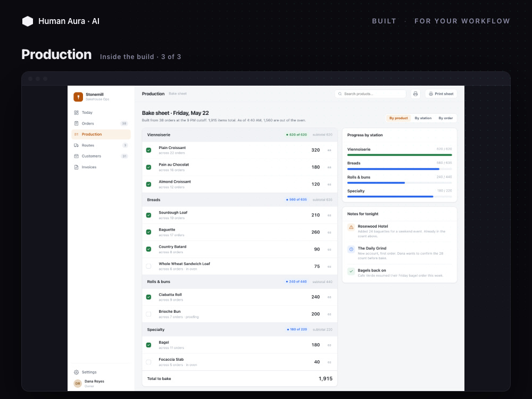The image size is (532, 399).
Task: Uncheck the Ciabatta Roll checkbox
Action: (148, 297)
